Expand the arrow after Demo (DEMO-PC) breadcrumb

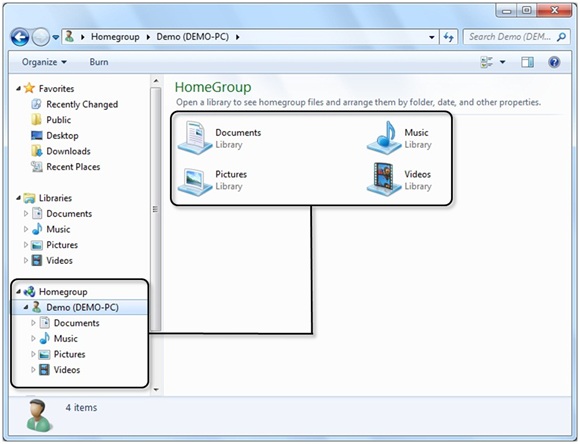point(237,37)
